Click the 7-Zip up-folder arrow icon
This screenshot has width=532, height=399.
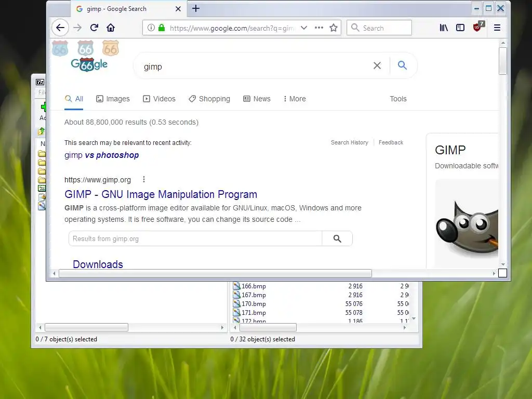[42, 131]
